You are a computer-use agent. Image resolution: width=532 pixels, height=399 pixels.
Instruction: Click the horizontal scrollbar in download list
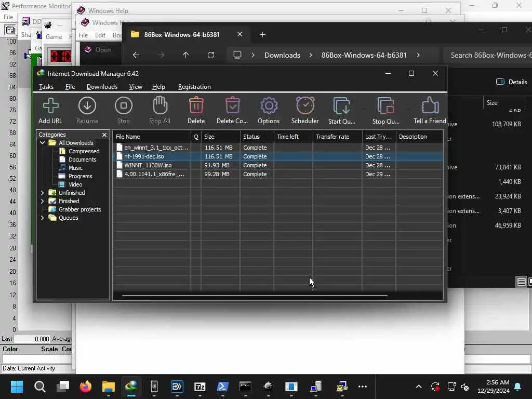click(x=255, y=296)
